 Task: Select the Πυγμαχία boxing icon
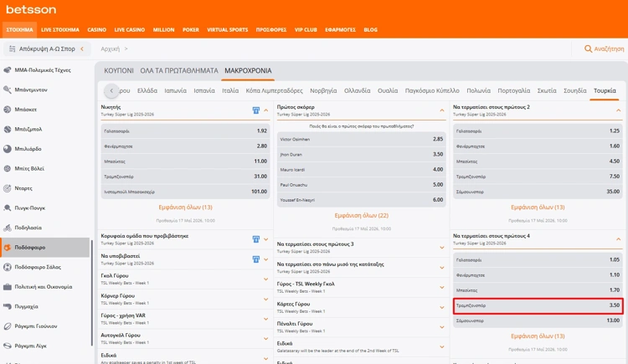[x=8, y=306]
